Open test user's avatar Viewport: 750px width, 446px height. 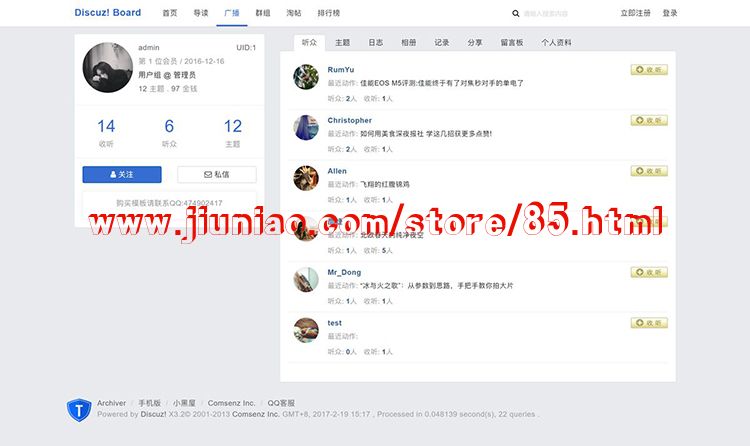(x=306, y=330)
